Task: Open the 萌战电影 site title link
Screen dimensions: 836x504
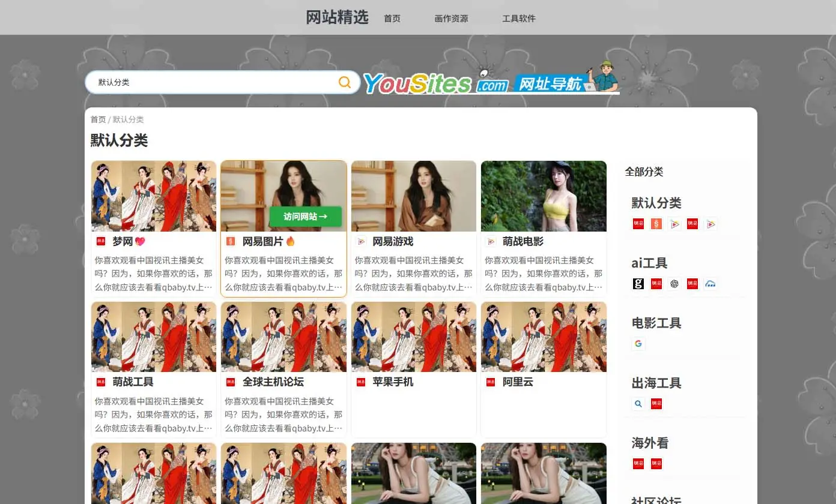Action: tap(522, 241)
